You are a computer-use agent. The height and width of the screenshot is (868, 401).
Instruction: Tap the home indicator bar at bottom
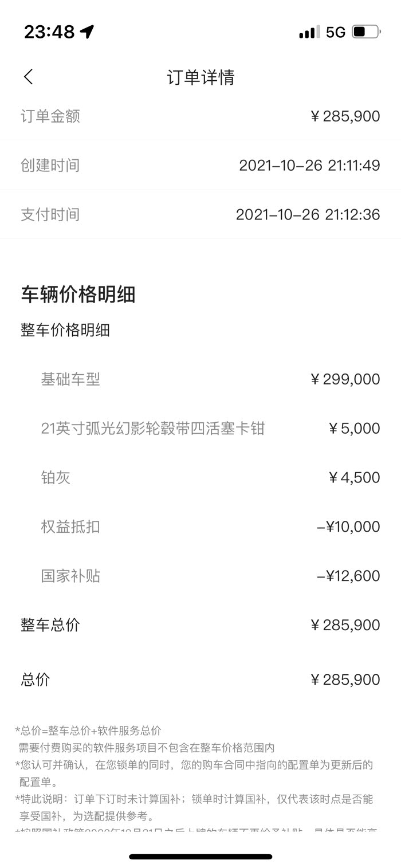point(200,857)
